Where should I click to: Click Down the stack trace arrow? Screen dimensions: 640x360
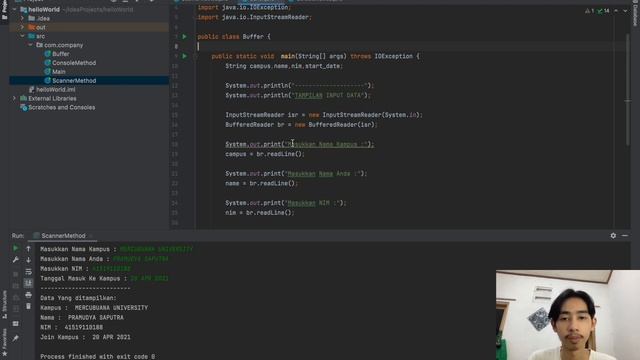coord(28,260)
